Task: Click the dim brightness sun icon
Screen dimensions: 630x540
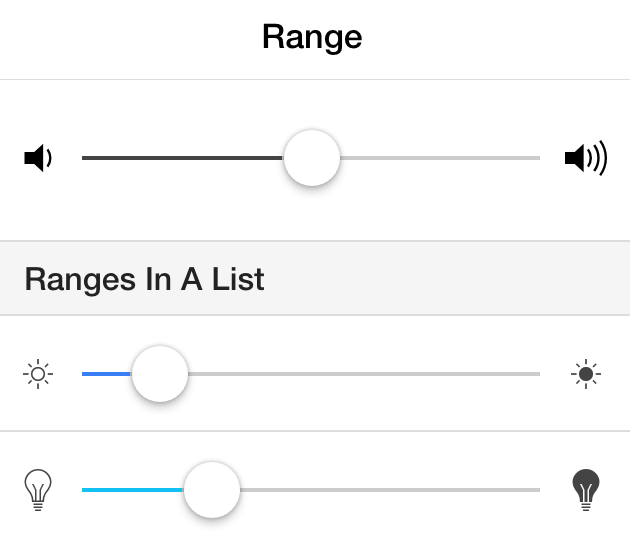Action: (38, 374)
